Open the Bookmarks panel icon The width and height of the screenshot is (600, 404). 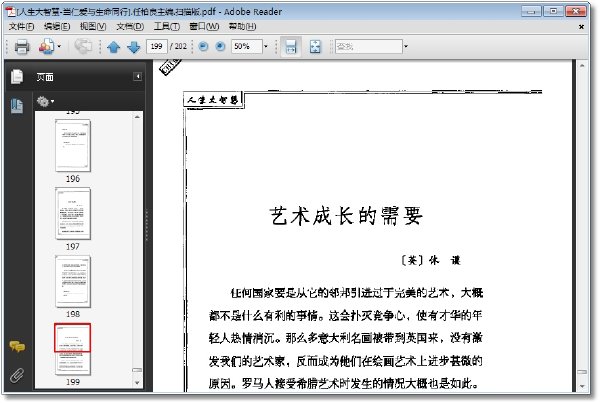[x=17, y=106]
